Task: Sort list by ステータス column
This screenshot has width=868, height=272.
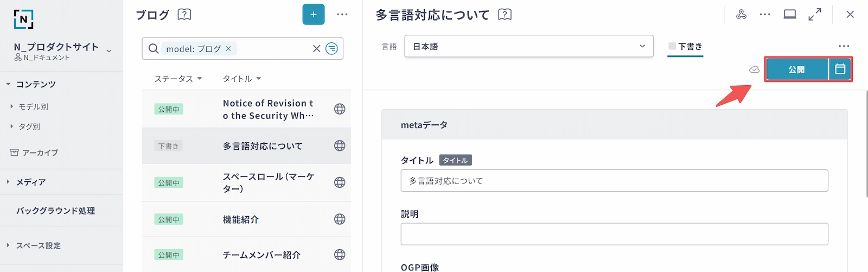Action: coord(178,79)
